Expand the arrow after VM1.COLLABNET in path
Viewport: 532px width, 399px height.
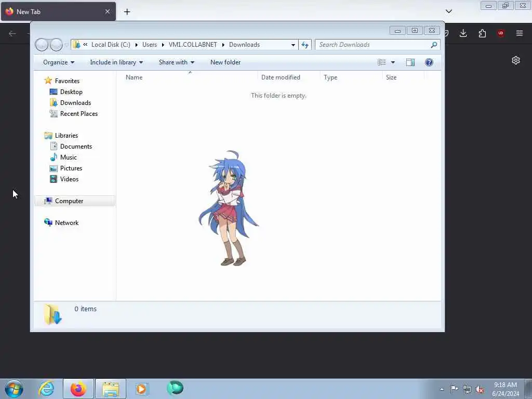[x=223, y=45]
